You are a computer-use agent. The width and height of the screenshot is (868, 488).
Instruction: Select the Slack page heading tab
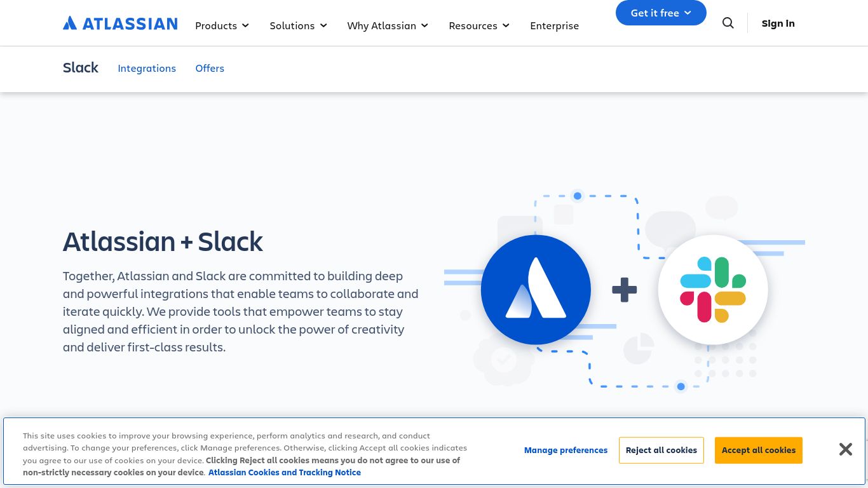tap(81, 67)
